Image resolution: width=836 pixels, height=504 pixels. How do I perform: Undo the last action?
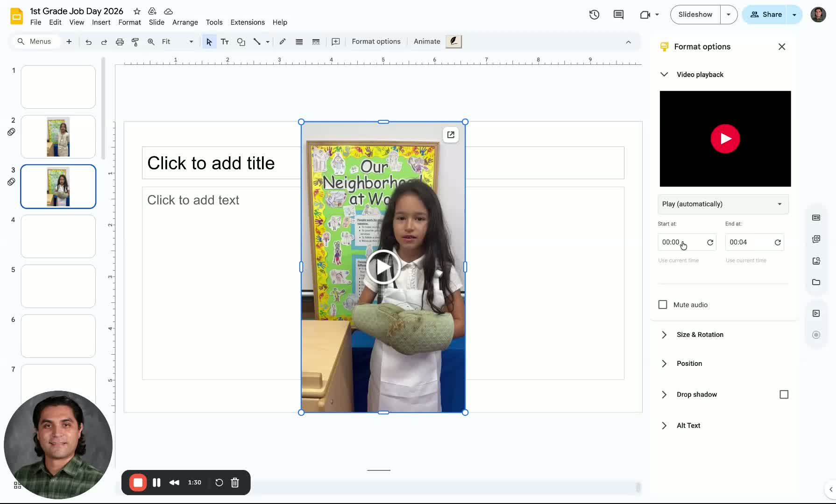88,42
